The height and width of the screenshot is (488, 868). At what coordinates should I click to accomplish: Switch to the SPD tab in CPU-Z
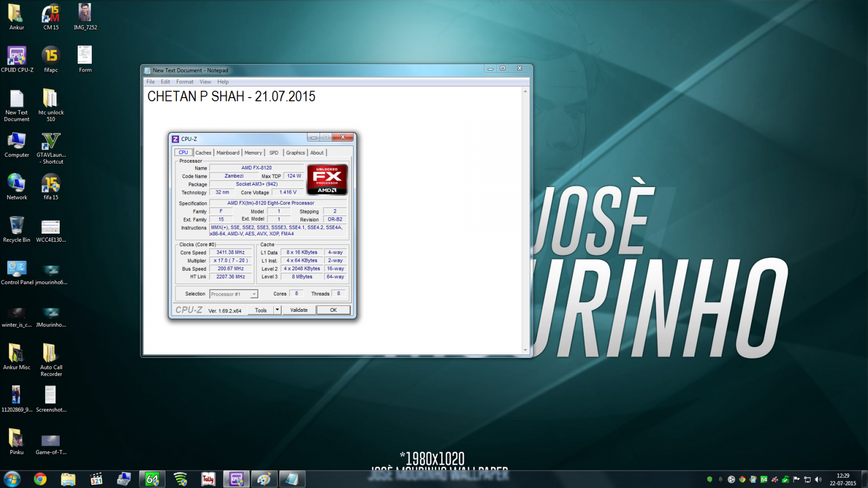point(274,153)
